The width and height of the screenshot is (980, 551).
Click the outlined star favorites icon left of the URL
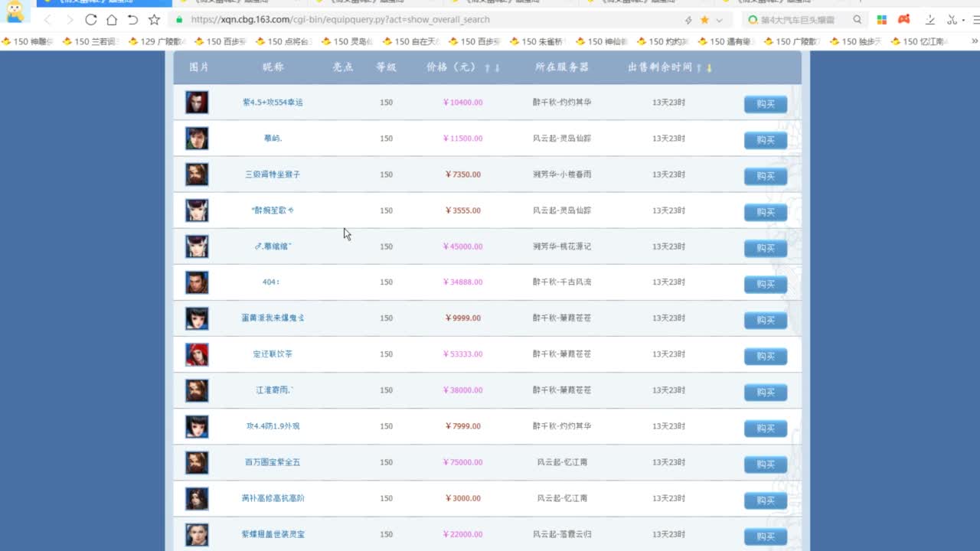154,20
